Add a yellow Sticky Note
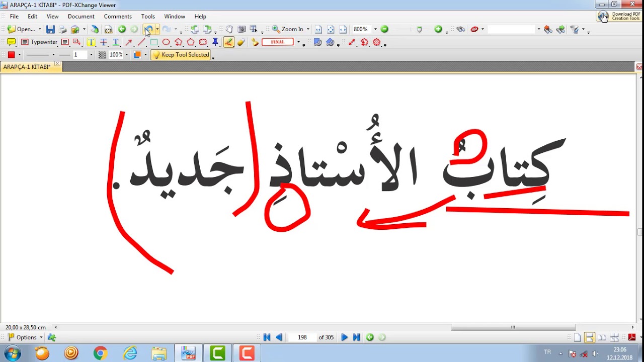 (11, 42)
